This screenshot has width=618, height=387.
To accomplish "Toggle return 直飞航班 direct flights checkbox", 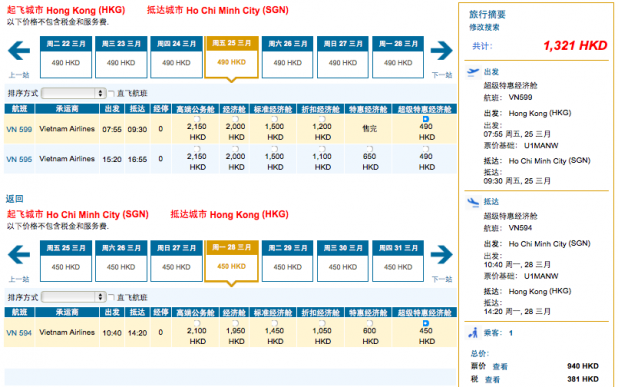I will point(112,297).
